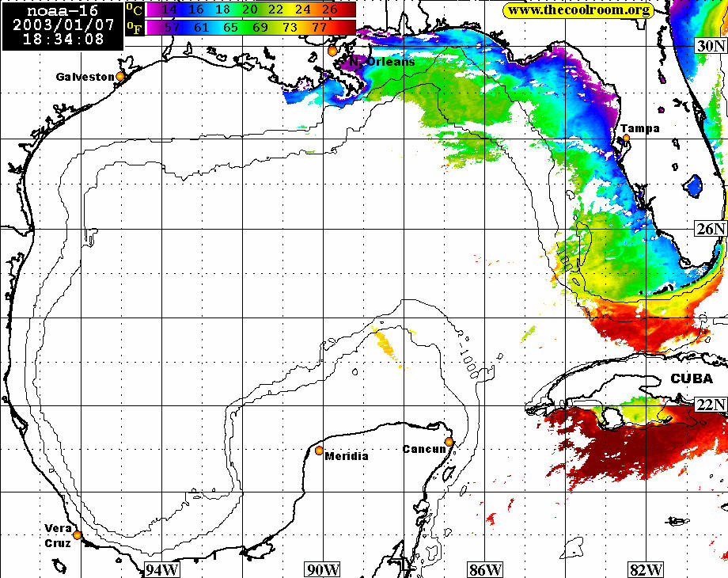Screen dimensions: 728x578
Task: Click the °C unit label on legend
Action: click(x=135, y=10)
